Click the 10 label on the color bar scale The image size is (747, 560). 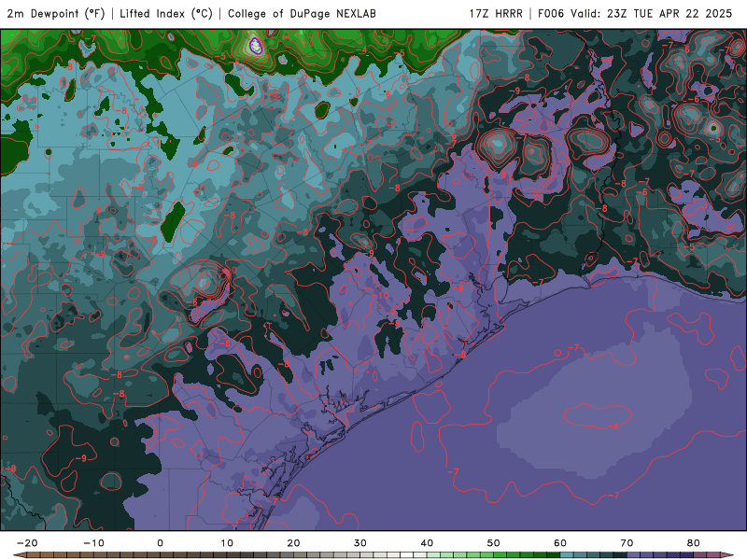tap(227, 543)
